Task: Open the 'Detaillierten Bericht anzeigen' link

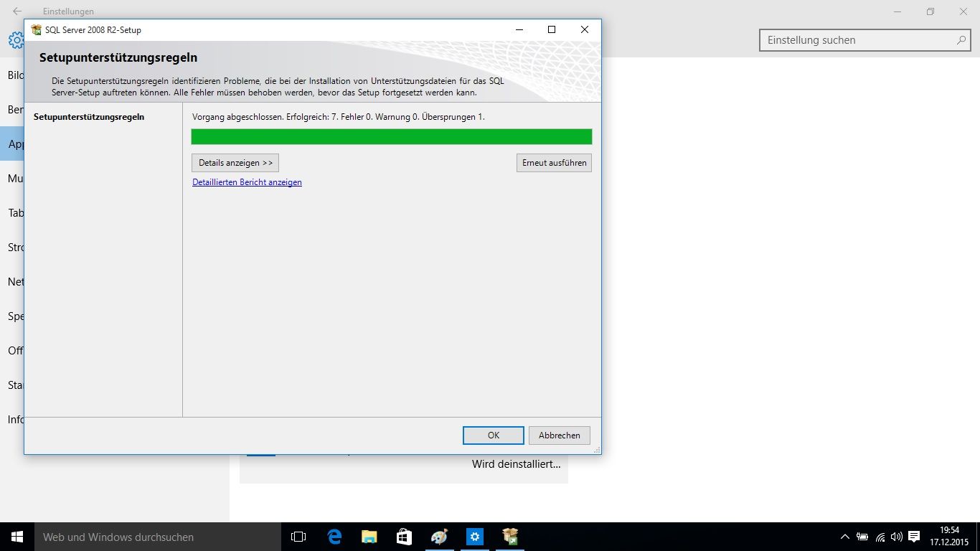Action: click(x=247, y=182)
